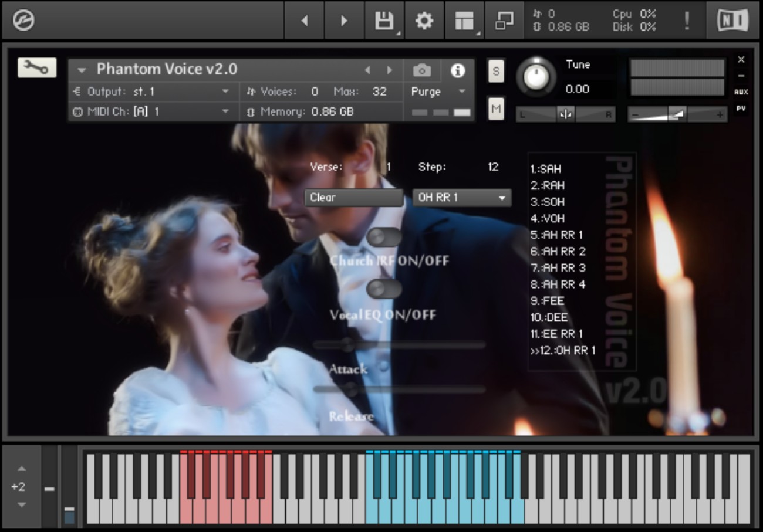Open the wrench edit mode icon
This screenshot has width=763, height=532.
37,68
